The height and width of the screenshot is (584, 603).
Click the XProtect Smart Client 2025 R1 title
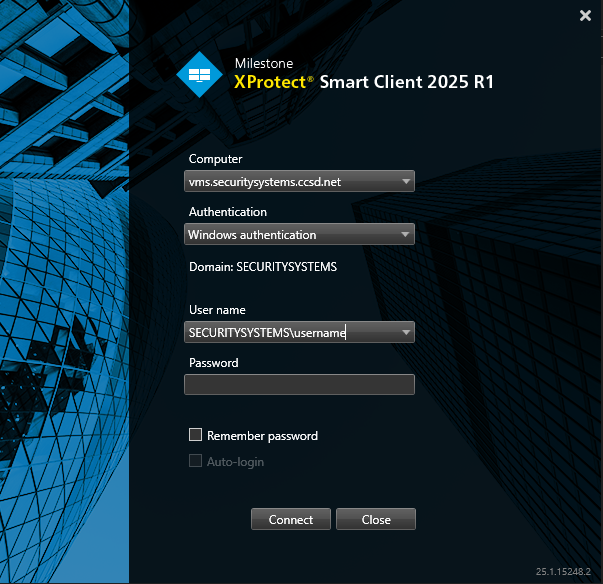click(364, 82)
